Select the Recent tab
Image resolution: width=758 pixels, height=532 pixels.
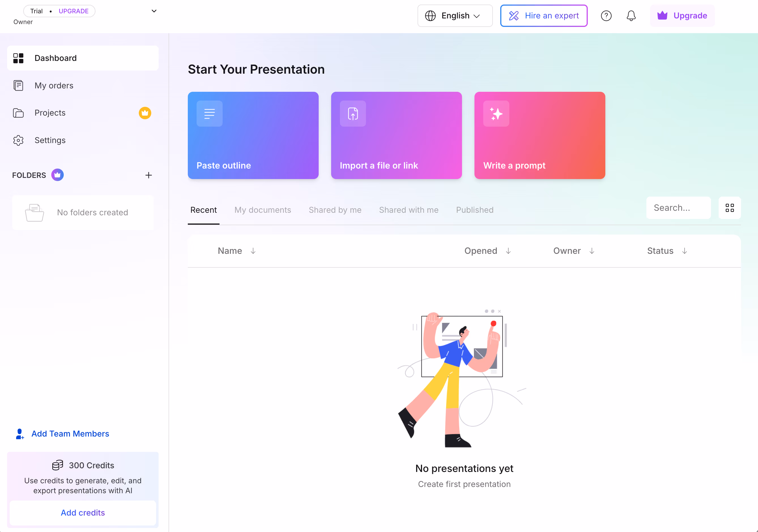click(x=204, y=210)
